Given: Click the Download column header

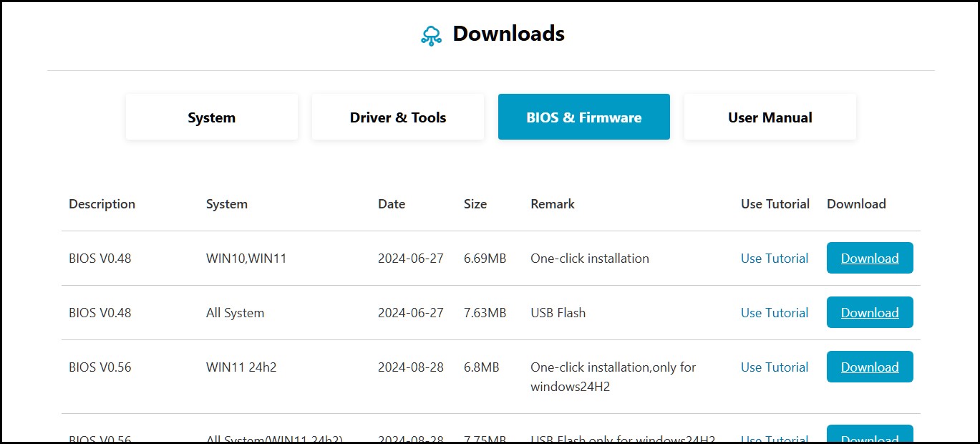Looking at the screenshot, I should click(x=856, y=204).
